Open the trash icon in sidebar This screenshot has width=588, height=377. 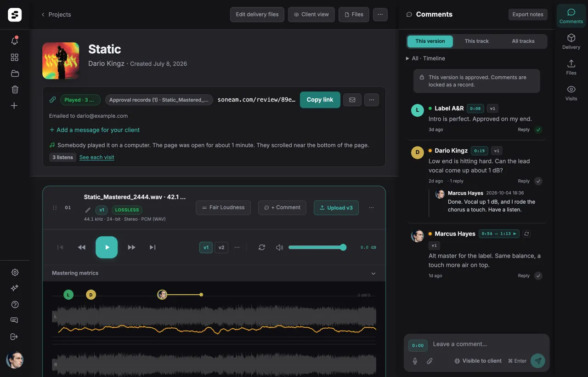(15, 90)
